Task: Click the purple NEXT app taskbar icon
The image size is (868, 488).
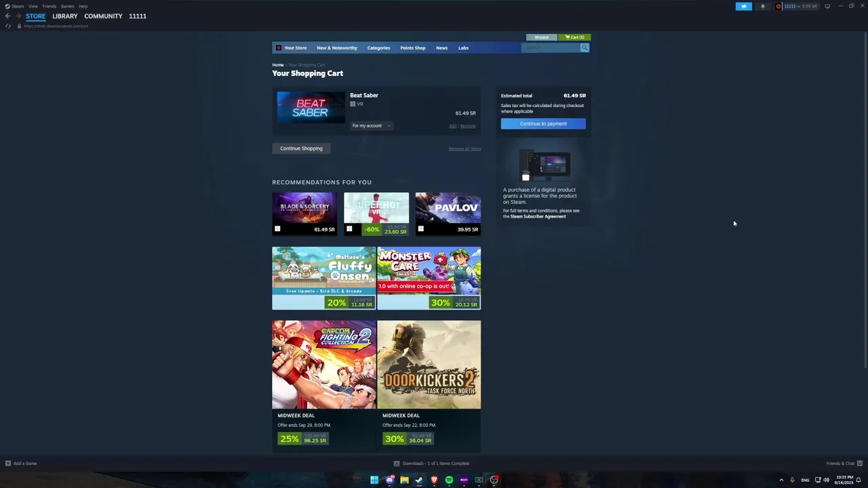Action: click(464, 480)
